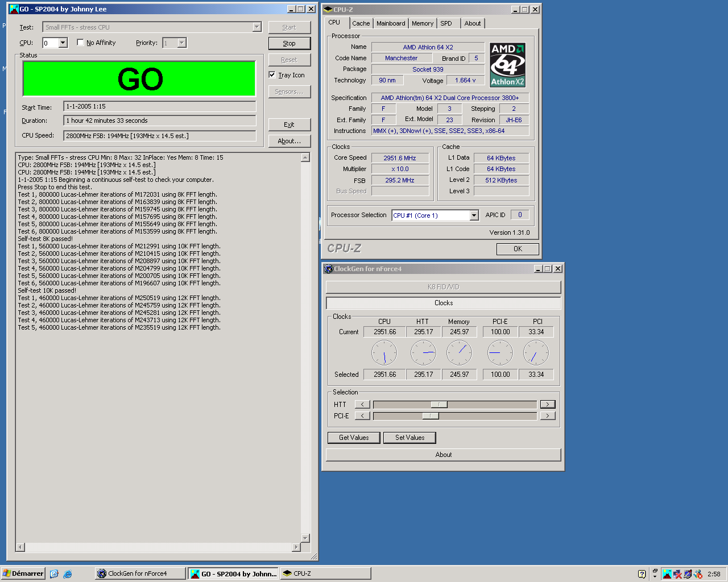Click the 'Self-test 8K passed!' log line
The height and width of the screenshot is (582, 728).
(x=45, y=239)
